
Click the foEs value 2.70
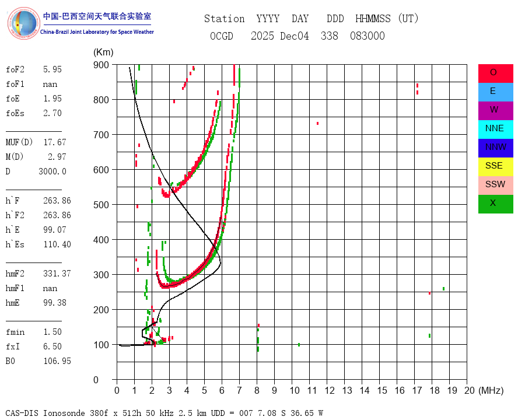(52, 113)
